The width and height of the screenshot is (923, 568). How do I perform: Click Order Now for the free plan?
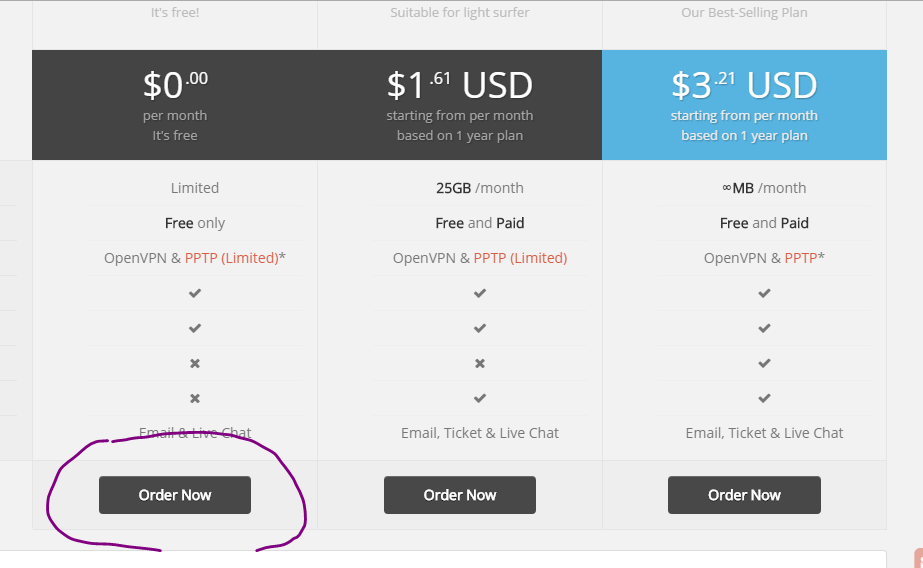[x=175, y=495]
